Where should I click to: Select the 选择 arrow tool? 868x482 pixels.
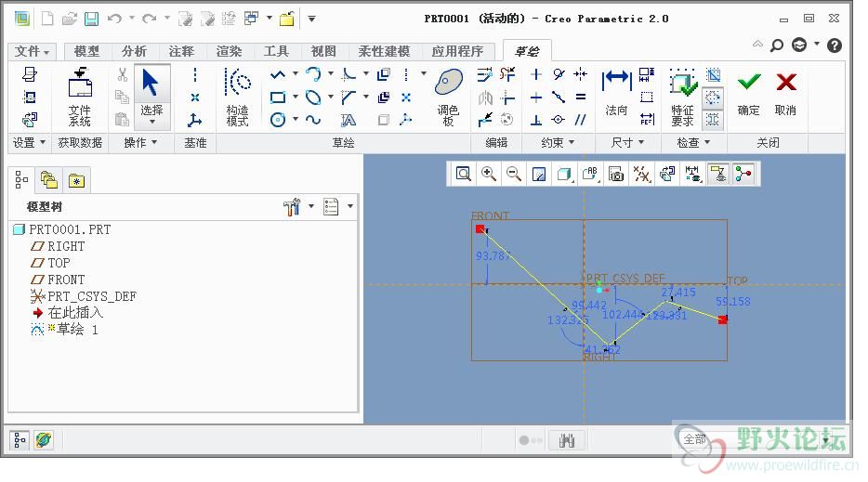coord(151,83)
